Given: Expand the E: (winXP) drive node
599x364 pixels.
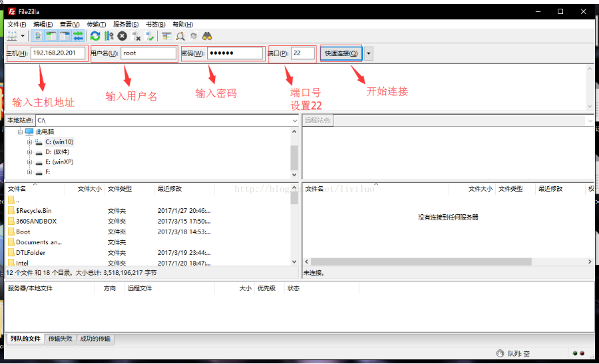Looking at the screenshot, I should (29, 162).
